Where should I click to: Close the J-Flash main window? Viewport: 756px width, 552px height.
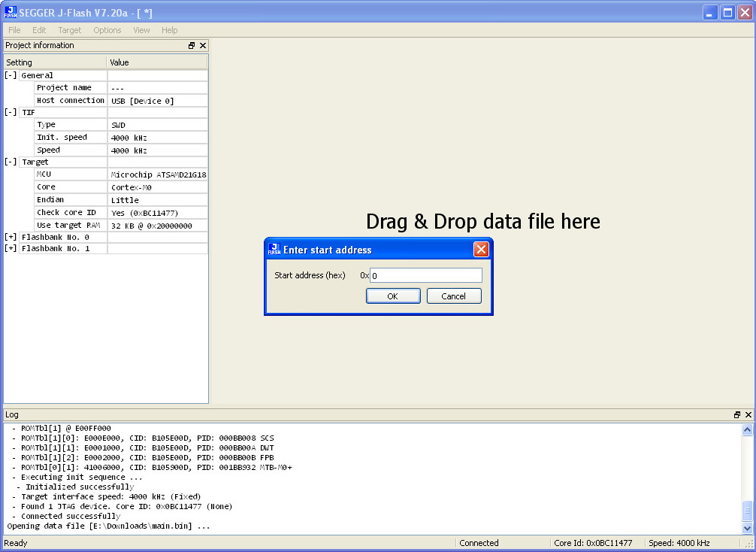[745, 13]
